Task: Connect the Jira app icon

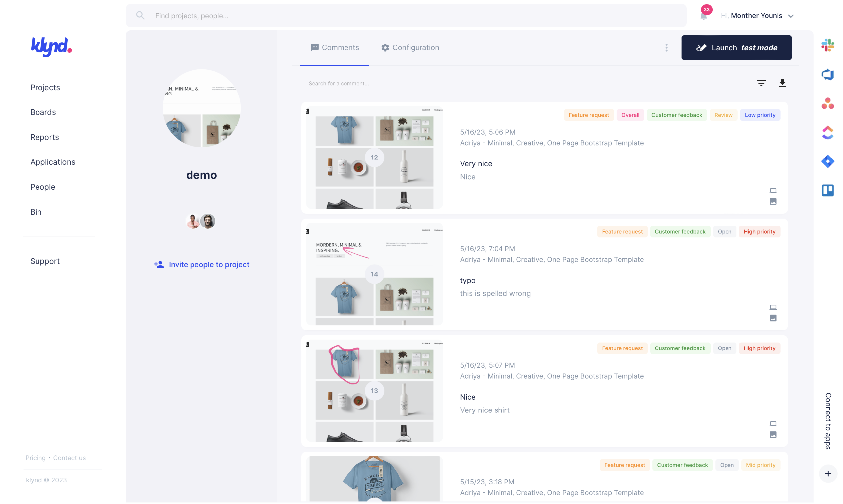Action: click(x=828, y=161)
